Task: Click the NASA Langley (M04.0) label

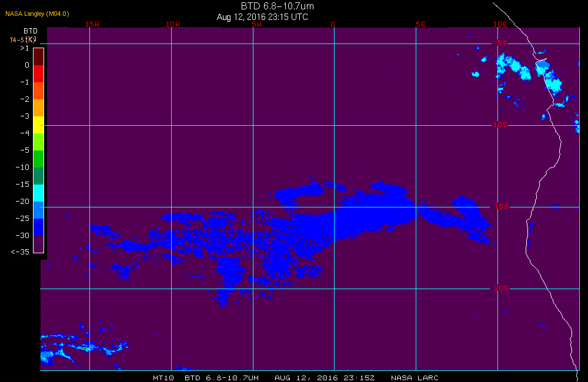Action: [x=37, y=14]
